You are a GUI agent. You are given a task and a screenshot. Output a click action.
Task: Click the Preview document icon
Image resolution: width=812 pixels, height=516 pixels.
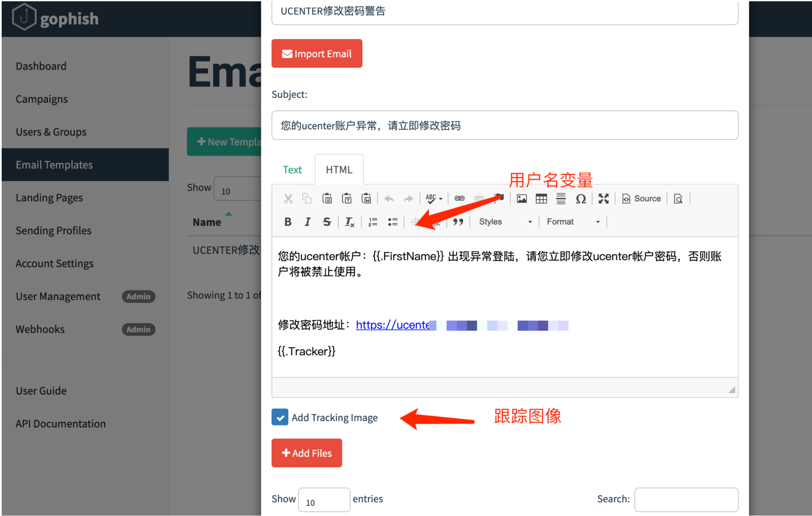(x=678, y=198)
